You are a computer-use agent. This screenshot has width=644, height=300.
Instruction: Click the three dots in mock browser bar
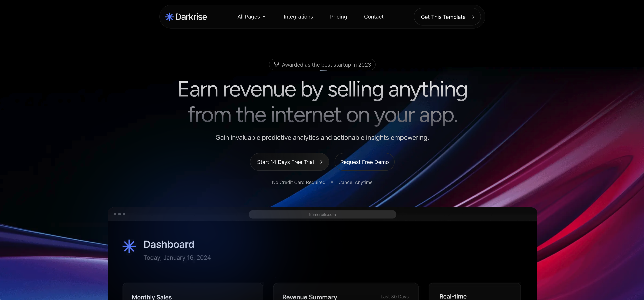point(119,214)
